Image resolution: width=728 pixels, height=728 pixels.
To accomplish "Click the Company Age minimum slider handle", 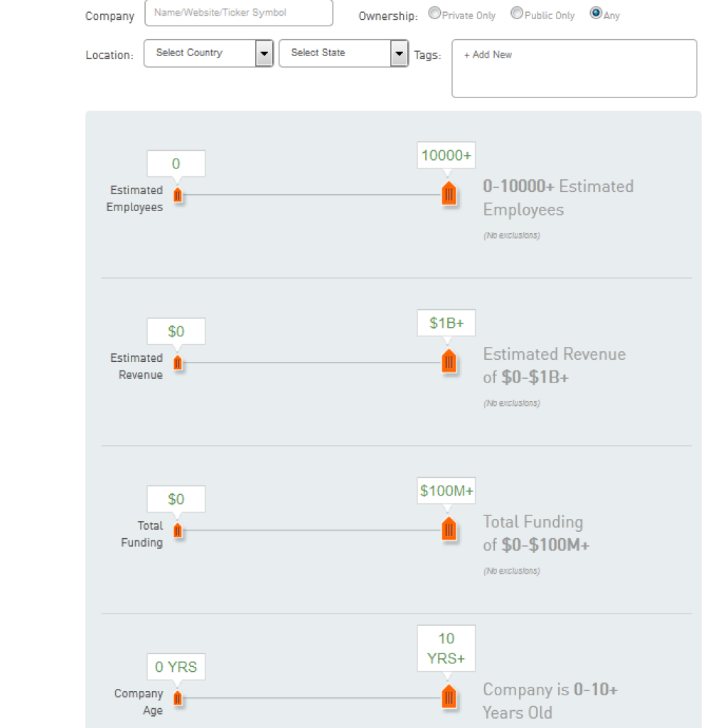I will click(x=178, y=698).
